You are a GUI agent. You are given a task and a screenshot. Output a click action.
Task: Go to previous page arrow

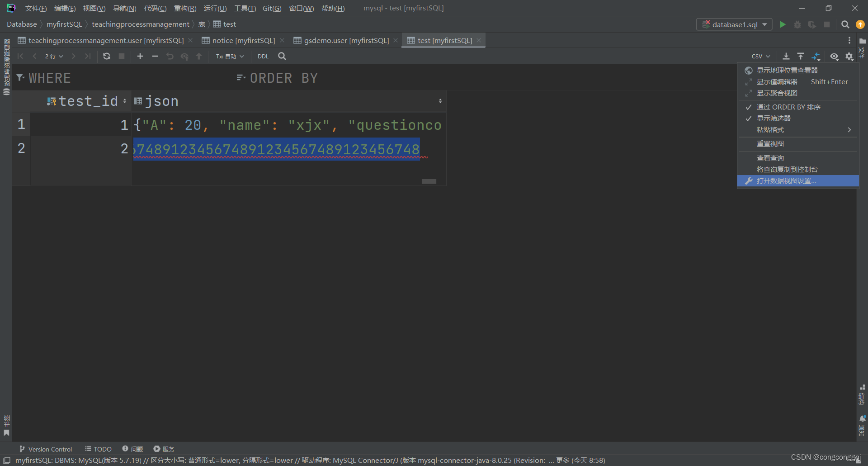[x=34, y=56]
